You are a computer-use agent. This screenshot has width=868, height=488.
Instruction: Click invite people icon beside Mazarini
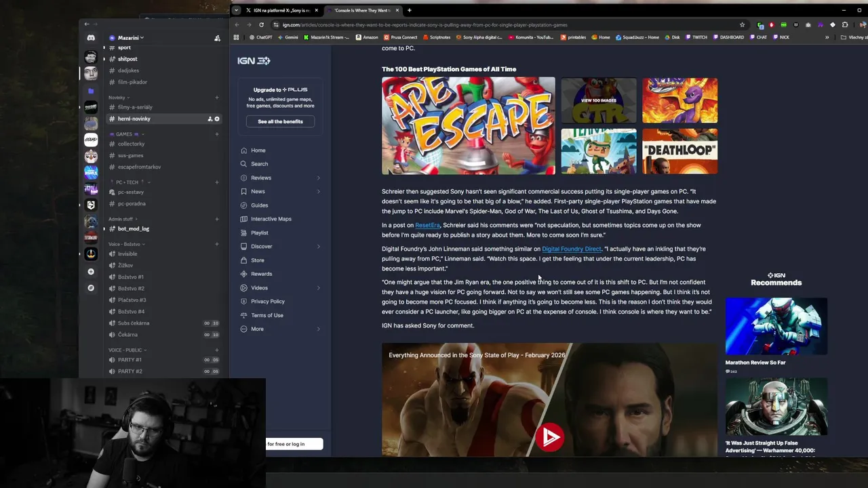coord(217,38)
